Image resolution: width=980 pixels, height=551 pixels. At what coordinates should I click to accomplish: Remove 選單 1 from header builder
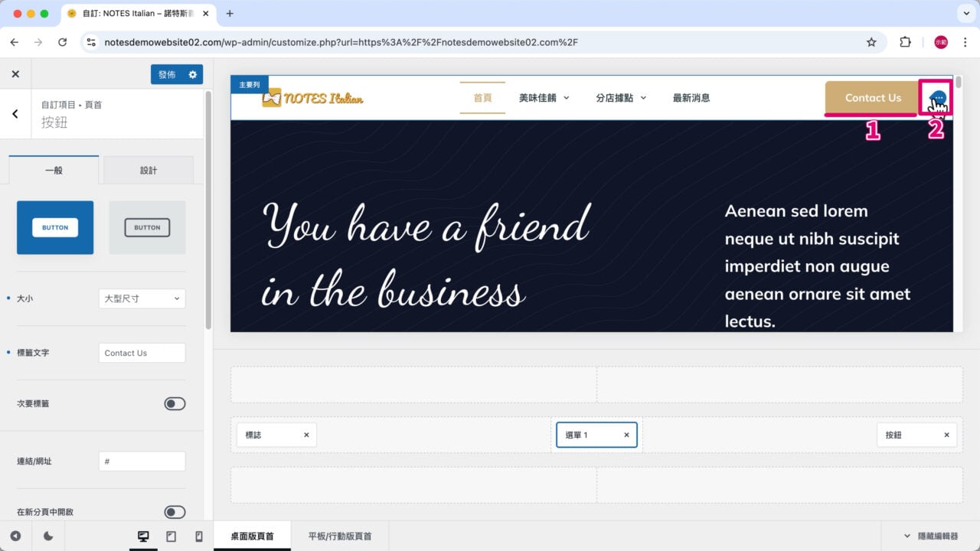(626, 435)
